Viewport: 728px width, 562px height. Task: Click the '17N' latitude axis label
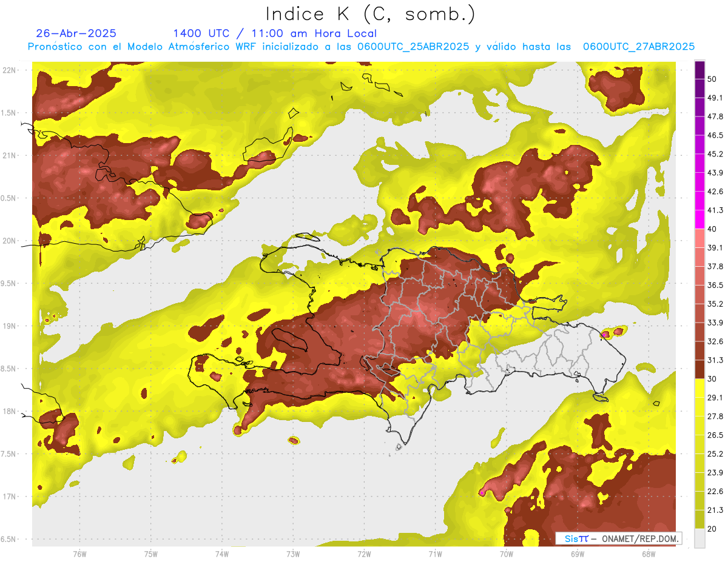9,497
